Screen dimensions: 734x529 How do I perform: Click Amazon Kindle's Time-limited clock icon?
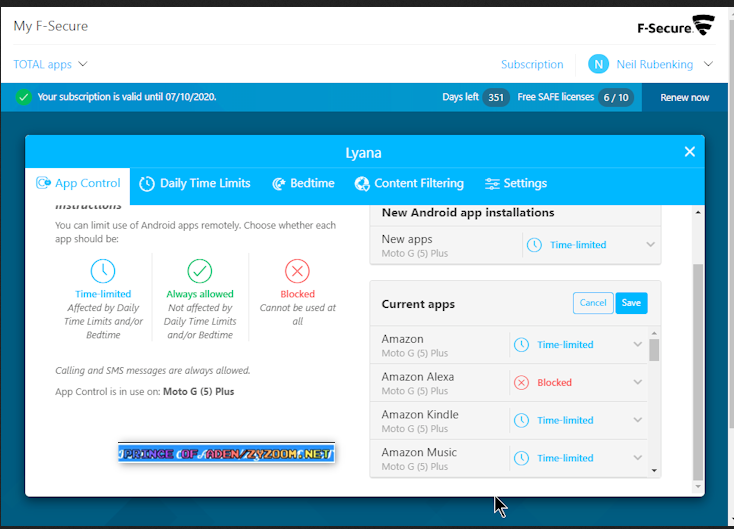[x=521, y=420]
